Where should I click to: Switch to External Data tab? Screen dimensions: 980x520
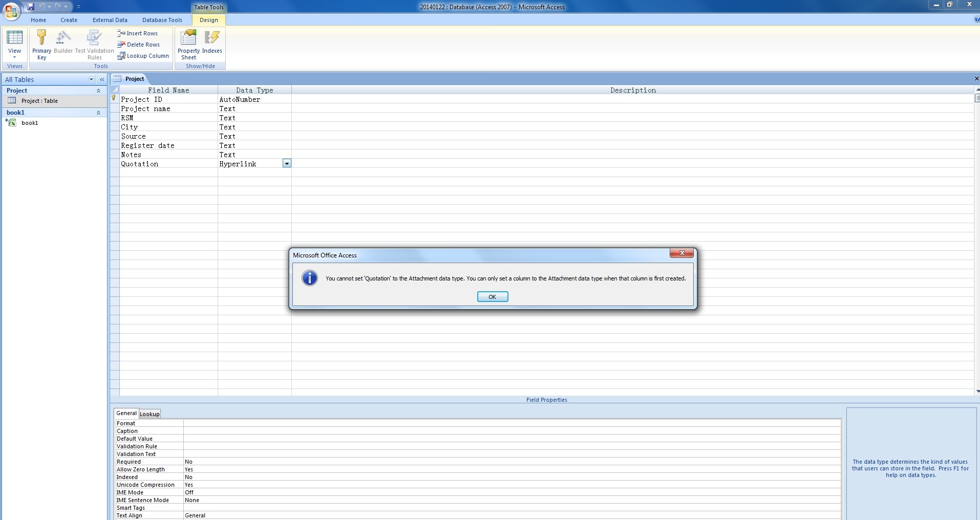click(110, 20)
